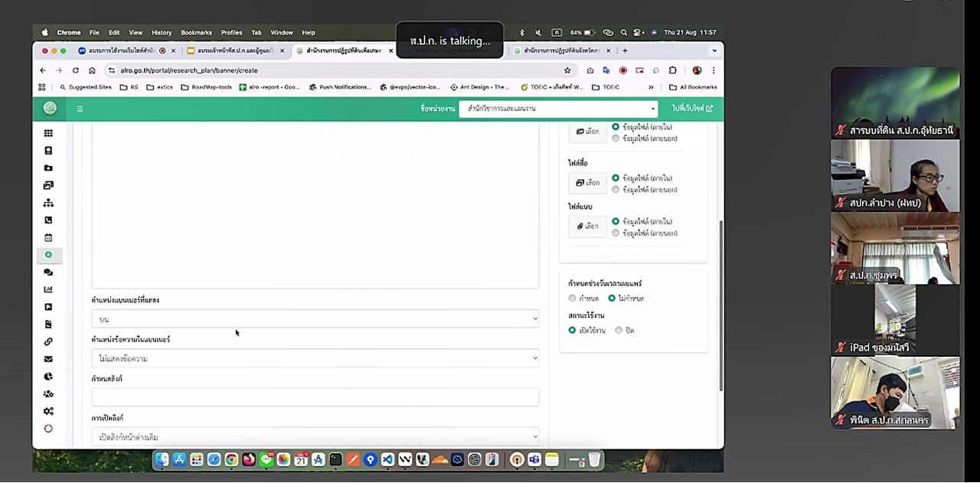Choose external file option under ไฟล์แนบ

point(616,233)
